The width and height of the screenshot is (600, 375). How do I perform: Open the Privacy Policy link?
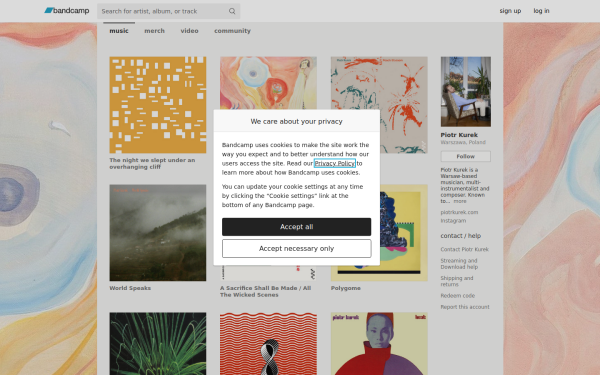[335, 163]
